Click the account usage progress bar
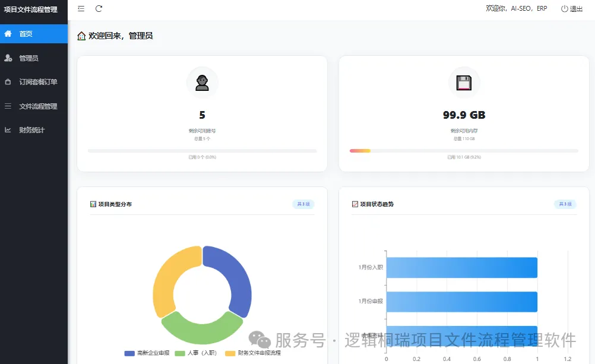Viewport: 595px width, 364px height. [202, 151]
